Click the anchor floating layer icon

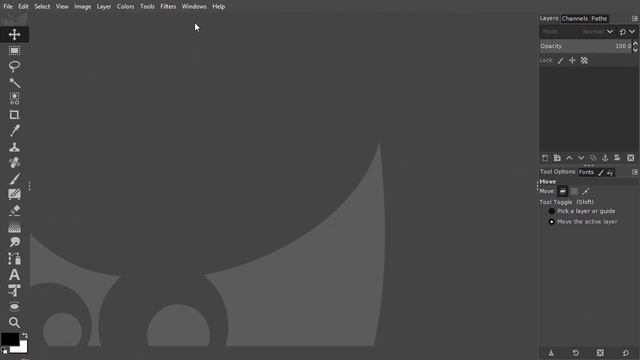[605, 158]
